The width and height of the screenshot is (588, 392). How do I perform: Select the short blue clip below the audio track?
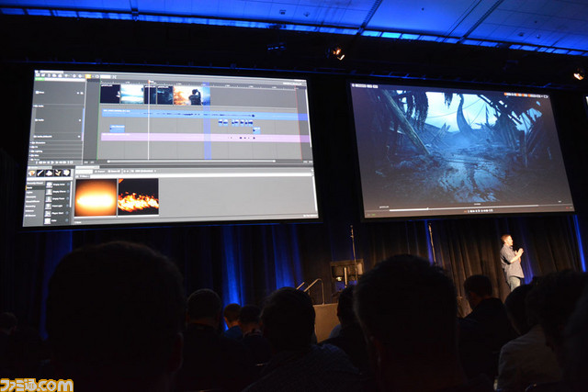[x=117, y=129]
